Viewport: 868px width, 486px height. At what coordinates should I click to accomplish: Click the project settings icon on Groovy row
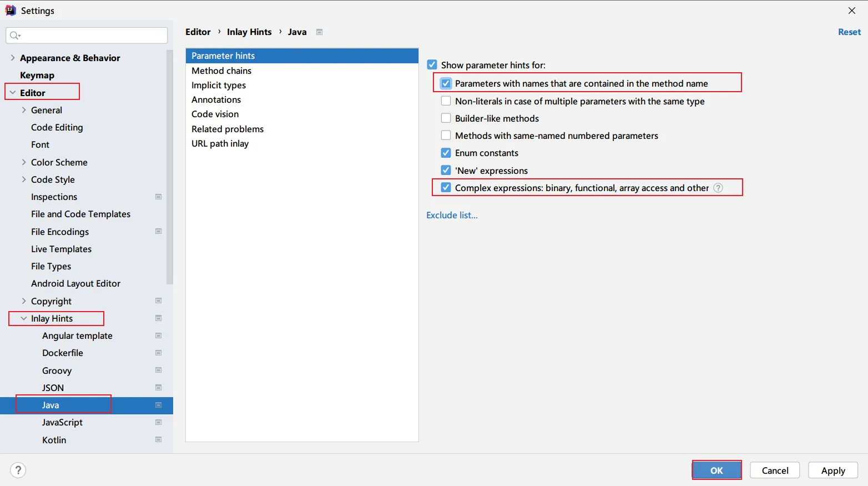(159, 370)
